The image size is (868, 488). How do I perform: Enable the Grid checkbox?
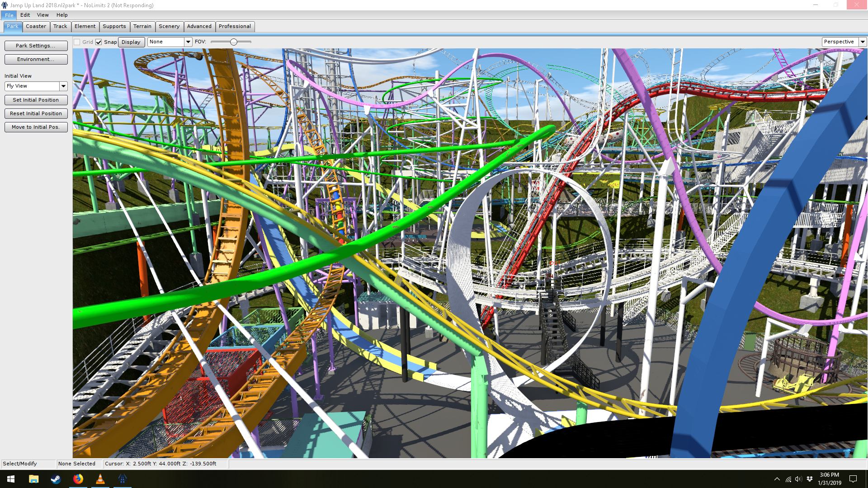[x=77, y=42]
